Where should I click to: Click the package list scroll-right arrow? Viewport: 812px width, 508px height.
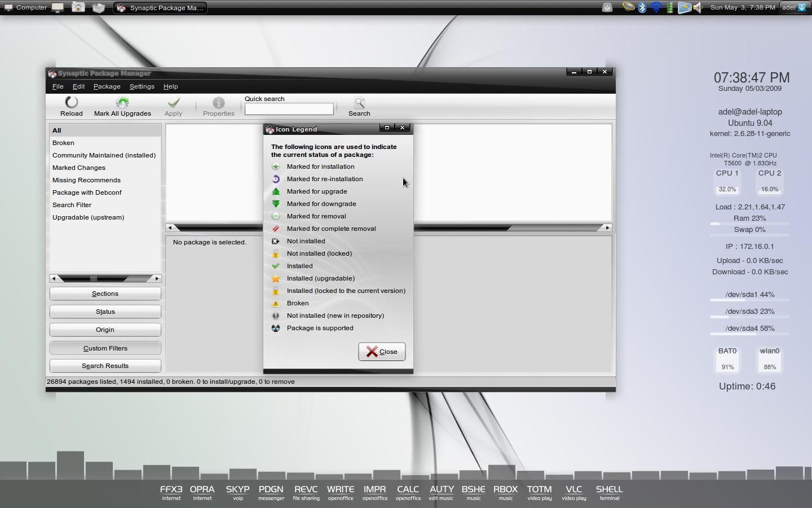[607, 227]
